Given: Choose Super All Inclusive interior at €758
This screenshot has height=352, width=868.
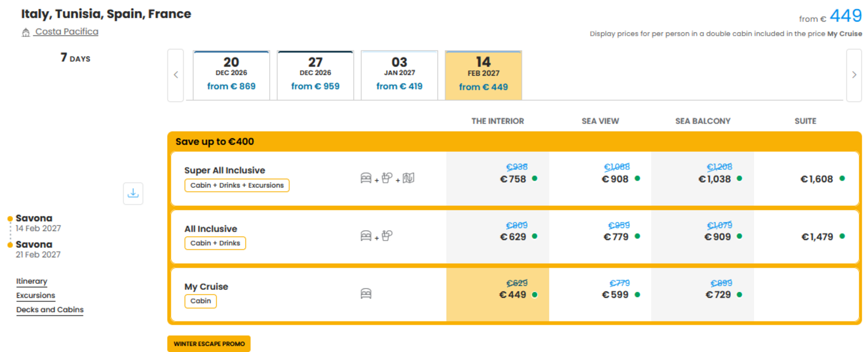Looking at the screenshot, I should tap(498, 179).
